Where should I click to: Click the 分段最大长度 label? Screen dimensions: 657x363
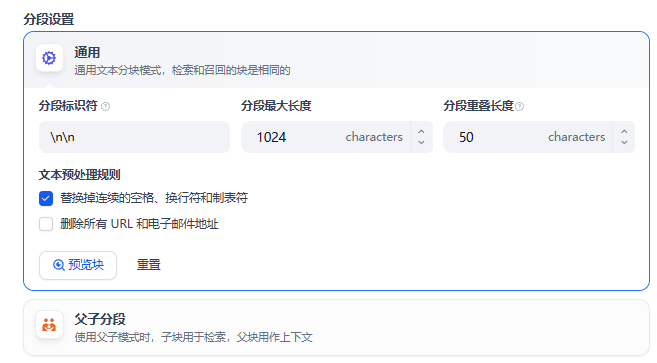point(276,106)
